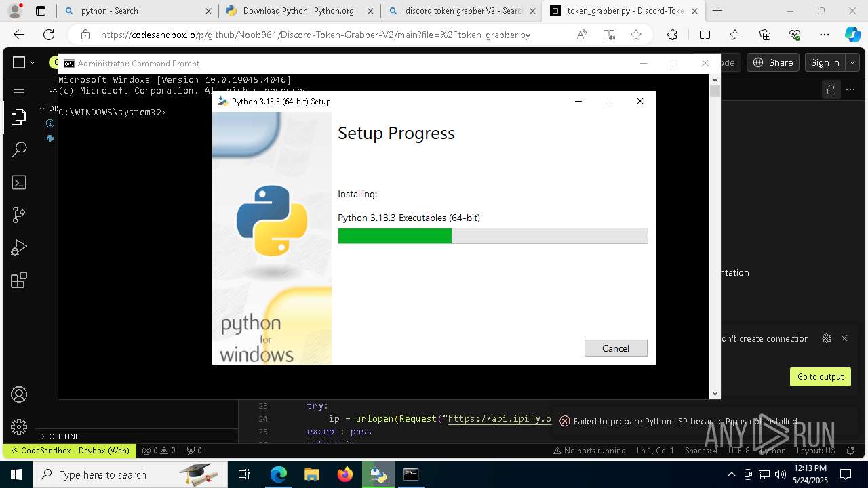This screenshot has height=488, width=868.
Task: Open the Terminal panel icon in sidebar
Action: [19, 182]
